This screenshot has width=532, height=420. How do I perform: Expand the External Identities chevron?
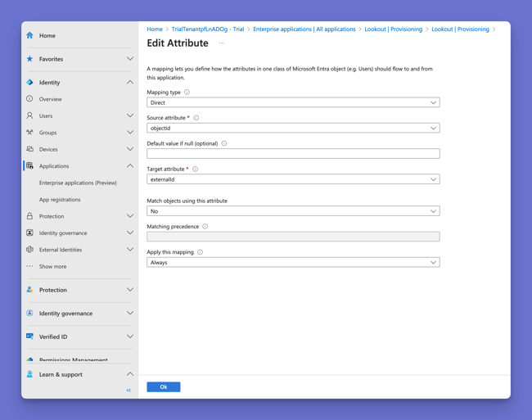[x=130, y=250]
